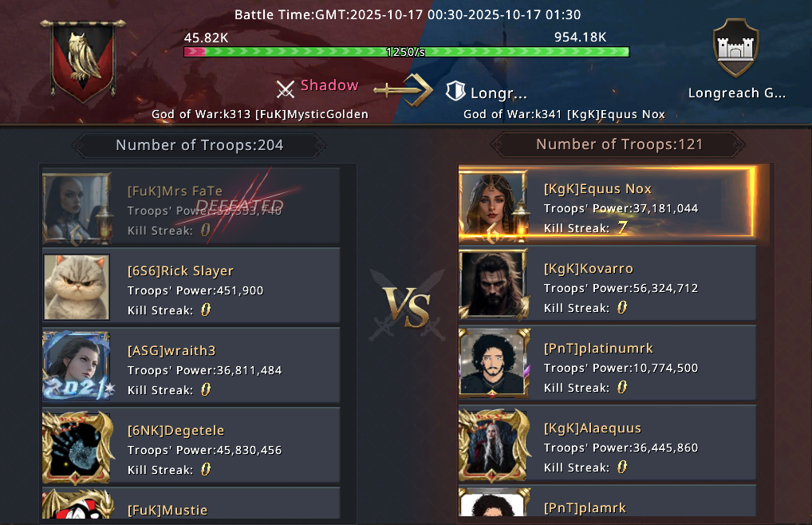Select defeated Mrs FaTe troop entry

pyautogui.click(x=191, y=207)
